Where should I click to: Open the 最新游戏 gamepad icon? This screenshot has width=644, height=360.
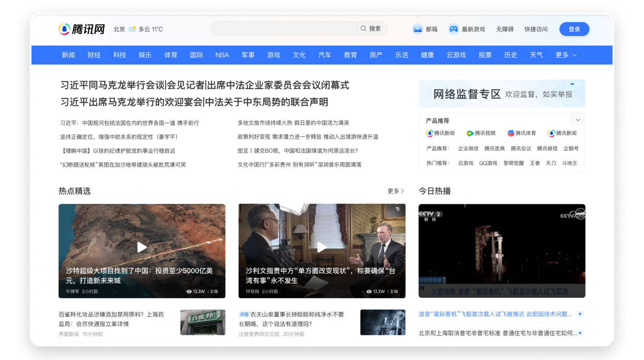(453, 29)
